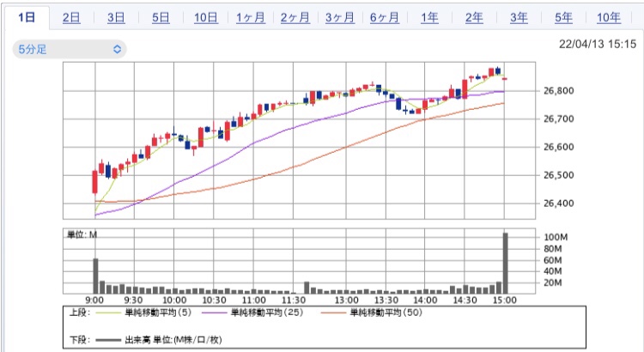The height and width of the screenshot is (352, 644).
Task: Click the 出来高 単位 volume legend text
Action: [x=173, y=340]
